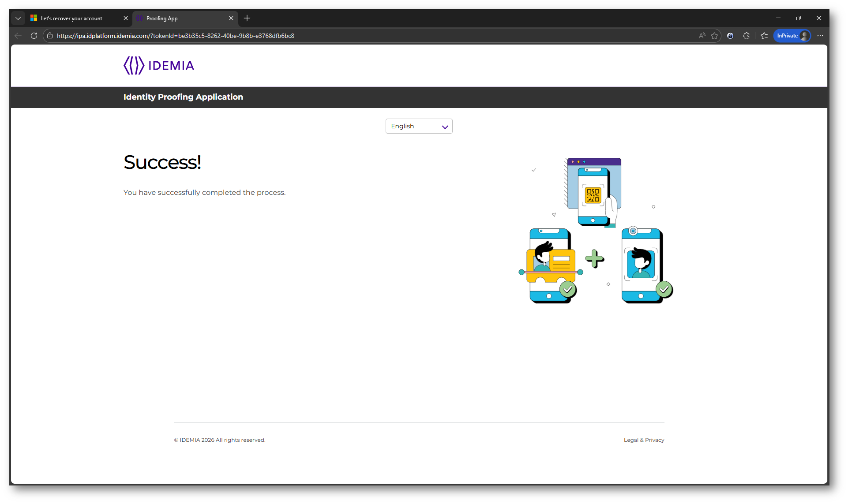Click the InPrivate profile button

pyautogui.click(x=792, y=36)
